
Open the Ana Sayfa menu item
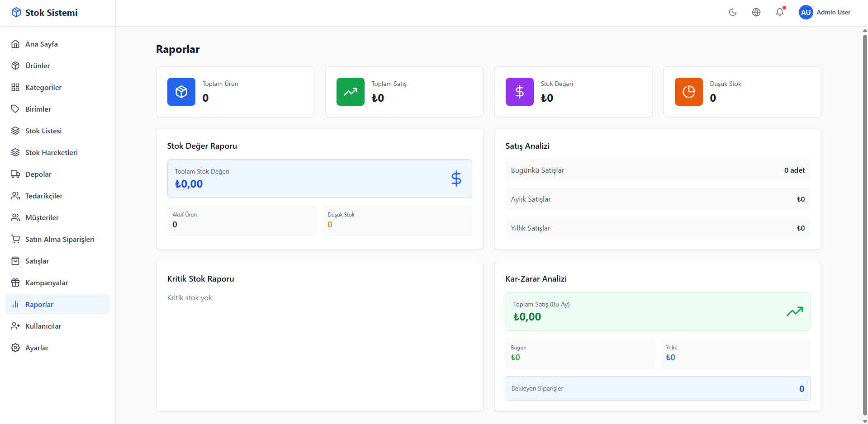click(x=57, y=44)
